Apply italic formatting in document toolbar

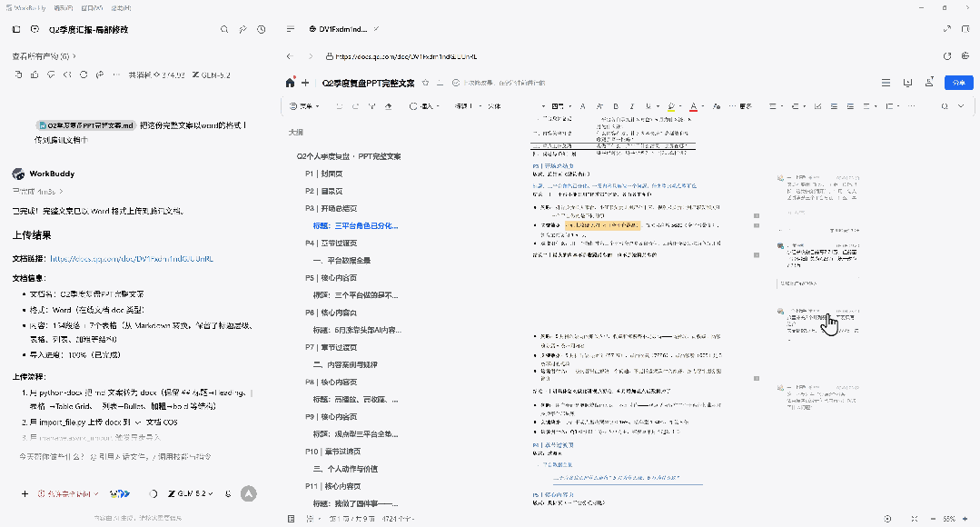[x=632, y=106]
